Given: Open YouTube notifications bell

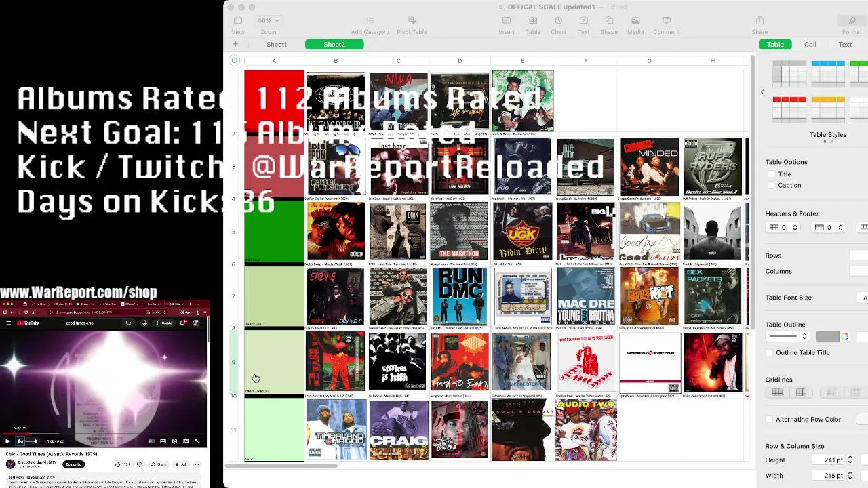Looking at the screenshot, I should [184, 323].
